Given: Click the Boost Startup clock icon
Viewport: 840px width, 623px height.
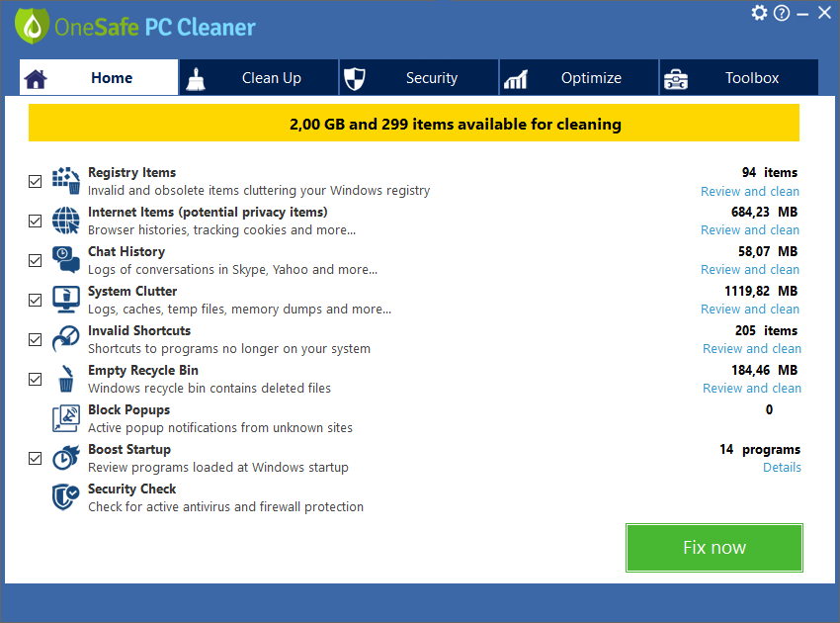Looking at the screenshot, I should 66,458.
